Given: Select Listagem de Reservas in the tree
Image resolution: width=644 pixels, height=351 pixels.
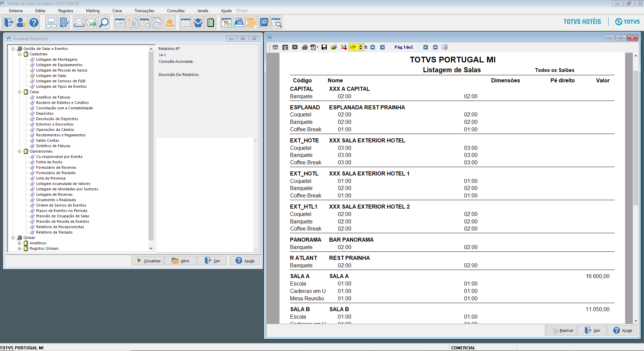Looking at the screenshot, I should point(54,194).
